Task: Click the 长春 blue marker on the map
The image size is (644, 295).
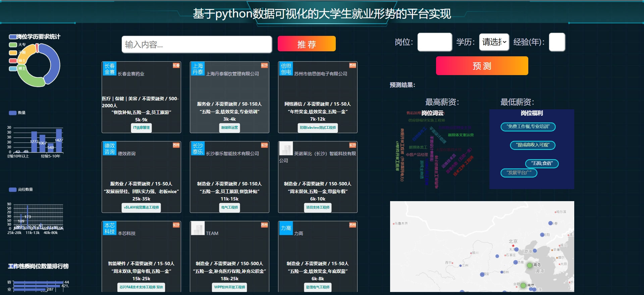Action: click(550, 223)
